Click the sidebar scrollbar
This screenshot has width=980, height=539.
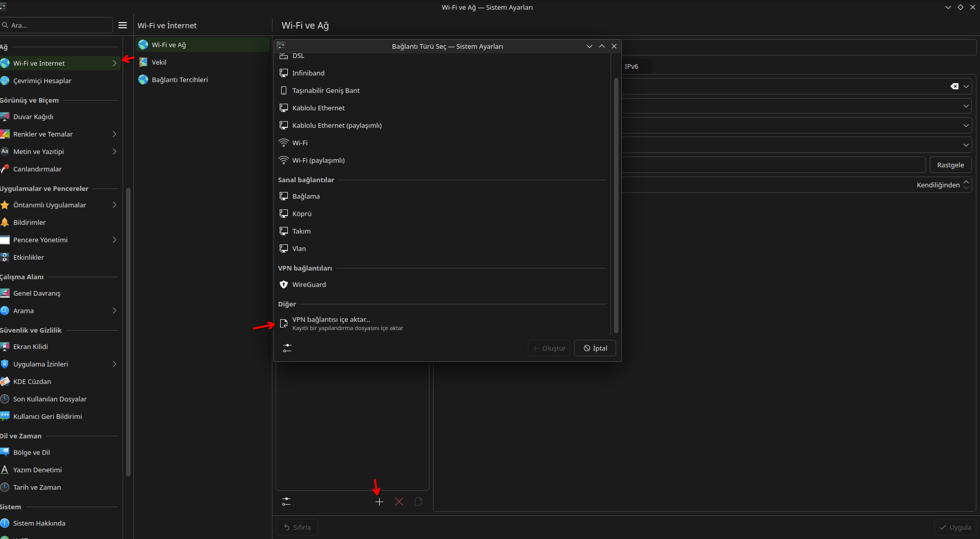coord(128,332)
